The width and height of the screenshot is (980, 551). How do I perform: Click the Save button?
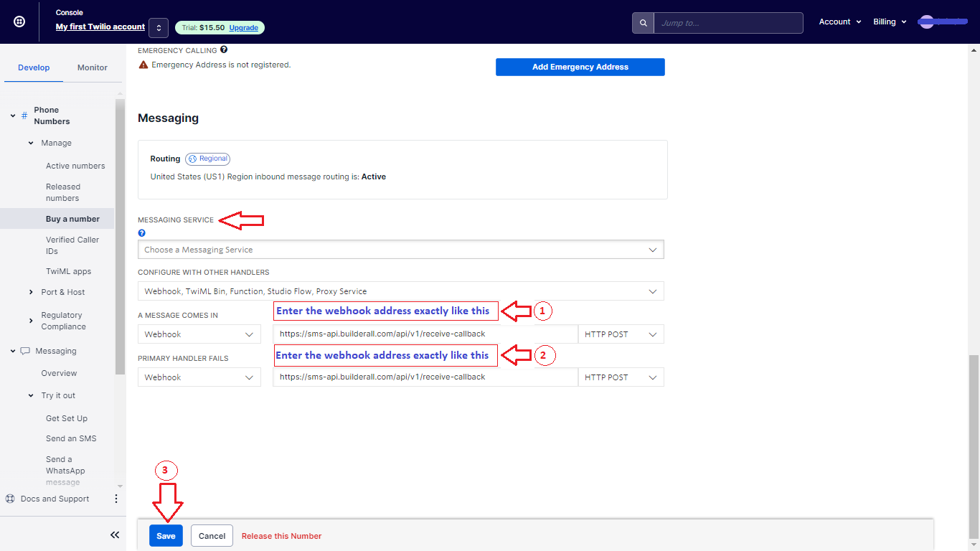(x=166, y=536)
